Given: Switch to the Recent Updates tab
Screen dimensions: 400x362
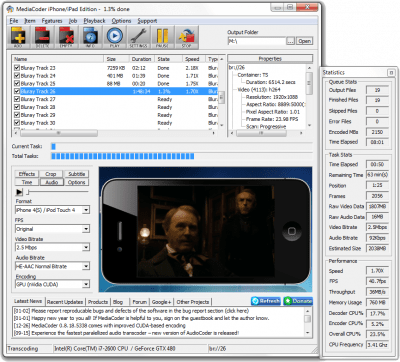Looking at the screenshot, I should coord(65,302).
